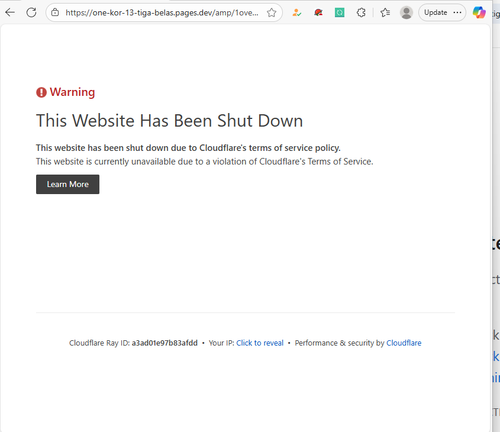Image resolution: width=500 pixels, height=432 pixels.
Task: Click the 'currently unavailable' violation sentence
Action: (205, 162)
